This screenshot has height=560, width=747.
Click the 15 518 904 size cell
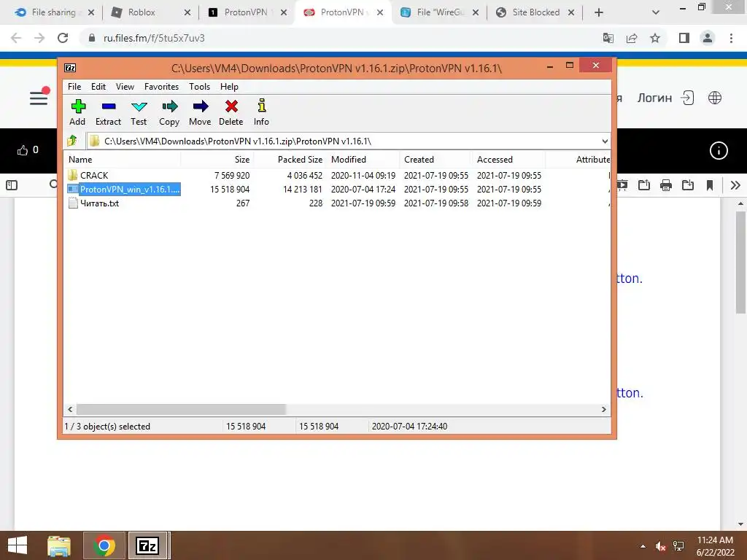tap(230, 189)
